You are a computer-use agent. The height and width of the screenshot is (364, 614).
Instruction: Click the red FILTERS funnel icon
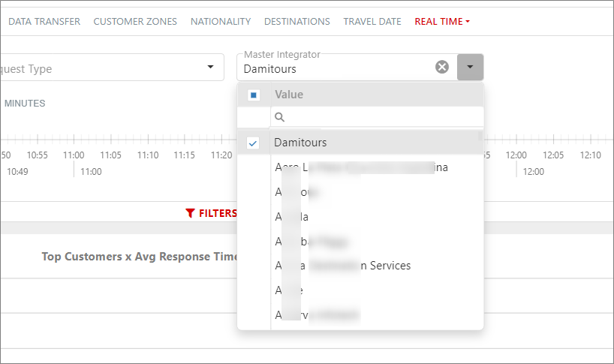(x=191, y=213)
